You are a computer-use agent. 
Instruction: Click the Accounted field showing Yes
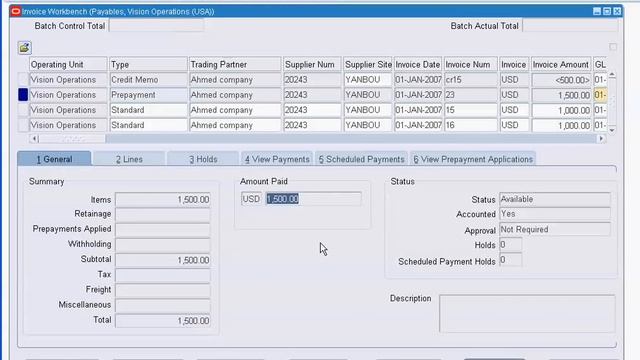click(555, 214)
